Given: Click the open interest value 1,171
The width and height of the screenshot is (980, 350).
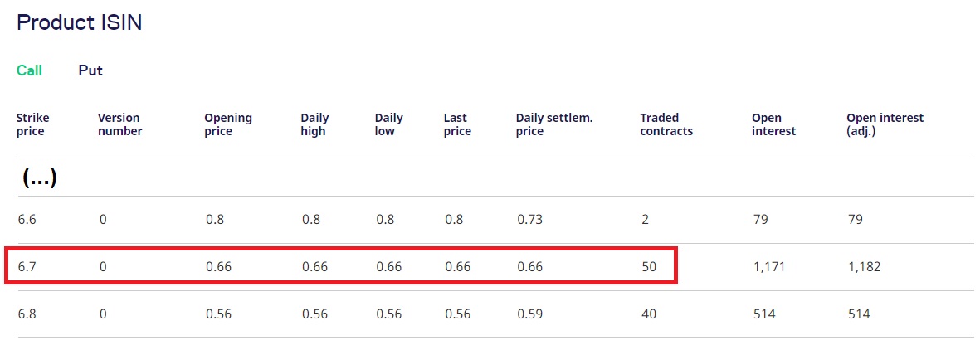Looking at the screenshot, I should (768, 267).
